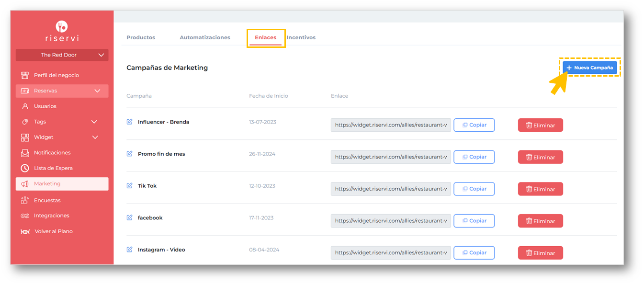
Task: Expand the Tags submenu chevron
Action: pyautogui.click(x=94, y=122)
